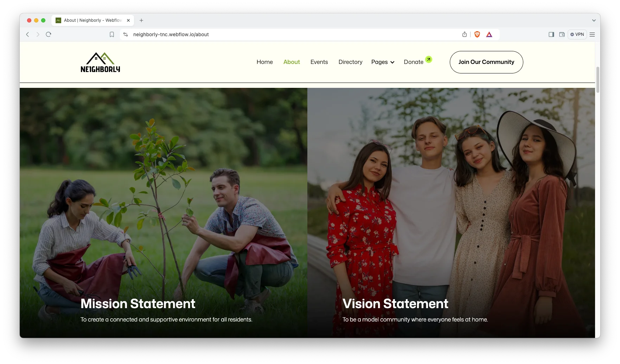Image resolution: width=620 pixels, height=364 pixels.
Task: Open a new browser tab
Action: (x=141, y=20)
